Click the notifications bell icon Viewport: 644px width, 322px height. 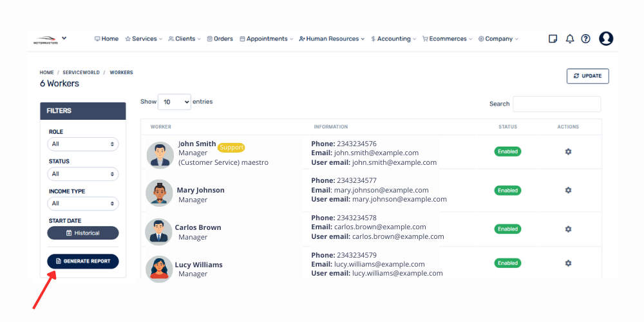click(569, 39)
